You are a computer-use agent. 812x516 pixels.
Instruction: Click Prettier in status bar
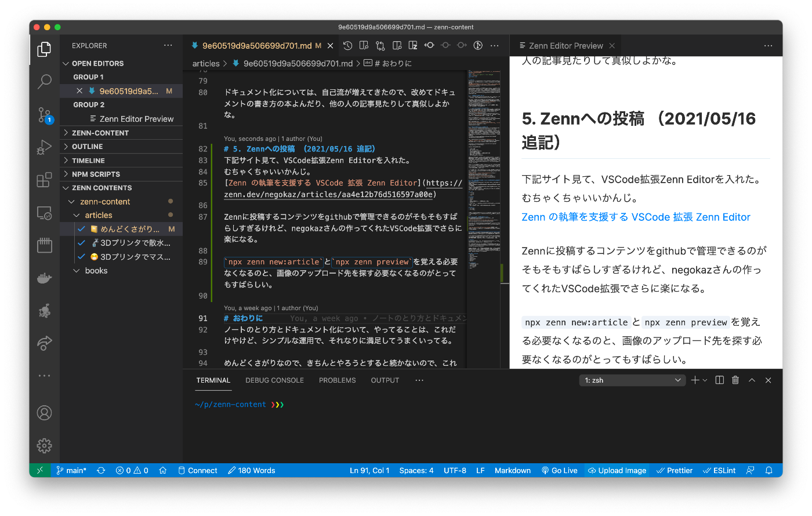675,470
